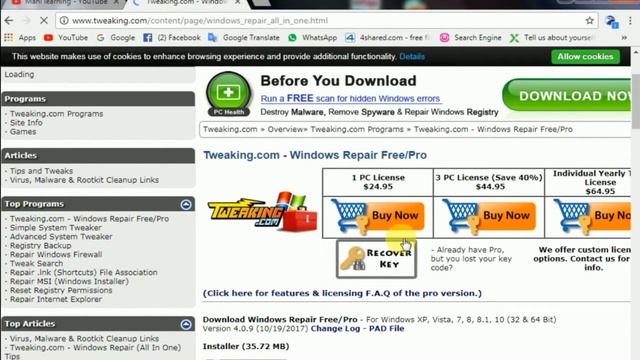Open the Reset Registry Permissions link
Image resolution: width=640 pixels, height=360 pixels.
tap(61, 290)
